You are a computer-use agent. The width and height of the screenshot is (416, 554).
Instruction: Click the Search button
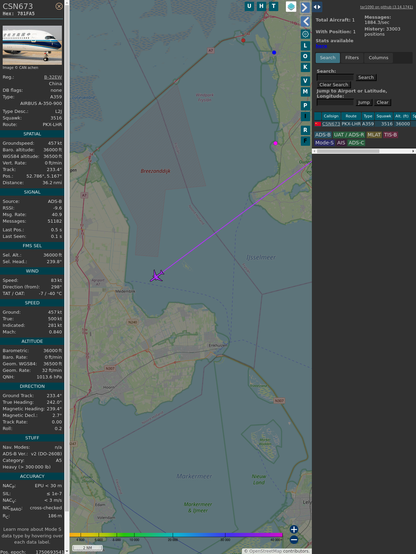366,77
